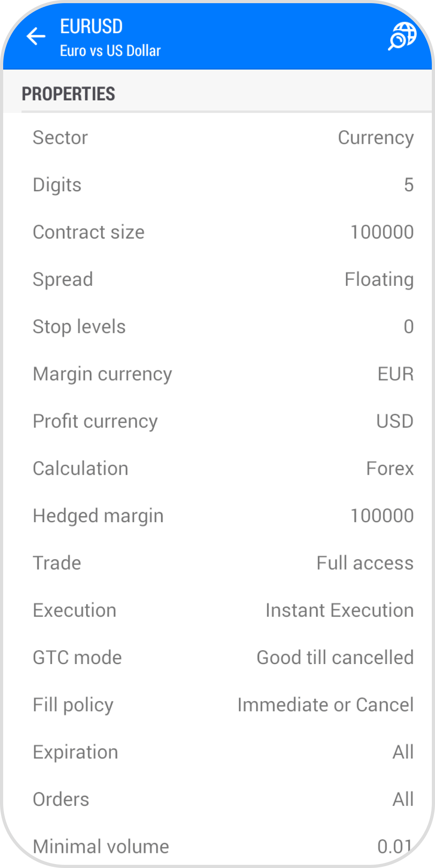435x868 pixels.
Task: Select the Contract size row
Action: [x=217, y=232]
